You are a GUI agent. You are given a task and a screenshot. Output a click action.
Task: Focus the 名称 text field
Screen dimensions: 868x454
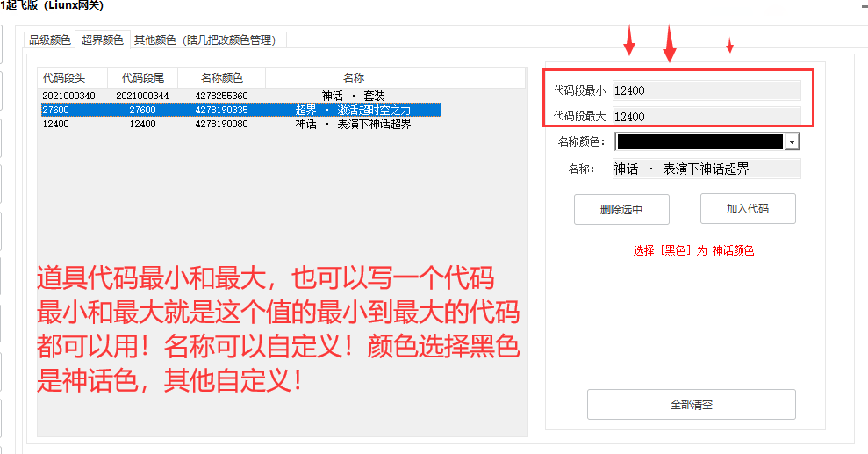(x=707, y=169)
